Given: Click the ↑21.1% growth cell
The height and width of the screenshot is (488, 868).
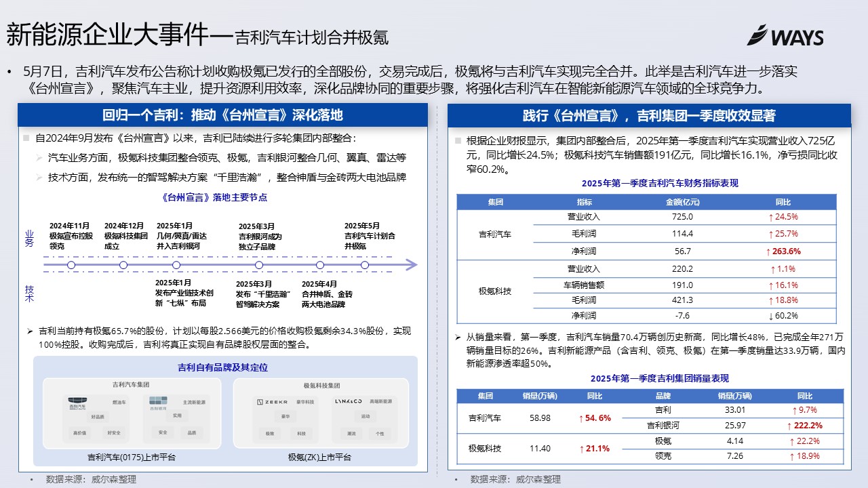Looking at the screenshot, I should click(594, 448).
